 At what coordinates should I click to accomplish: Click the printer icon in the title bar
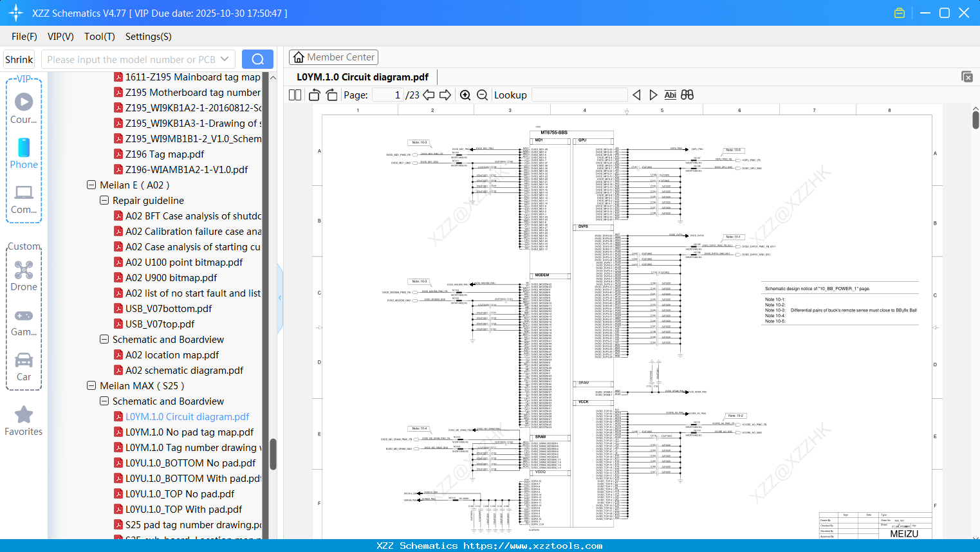900,12
